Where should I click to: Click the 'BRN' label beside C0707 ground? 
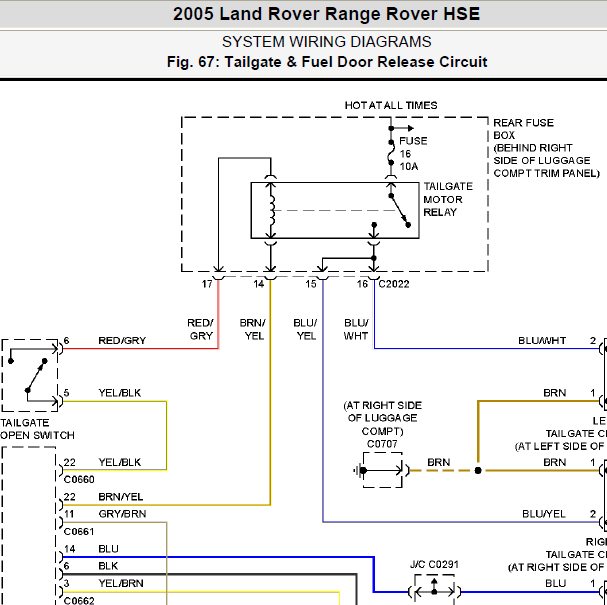coord(439,462)
